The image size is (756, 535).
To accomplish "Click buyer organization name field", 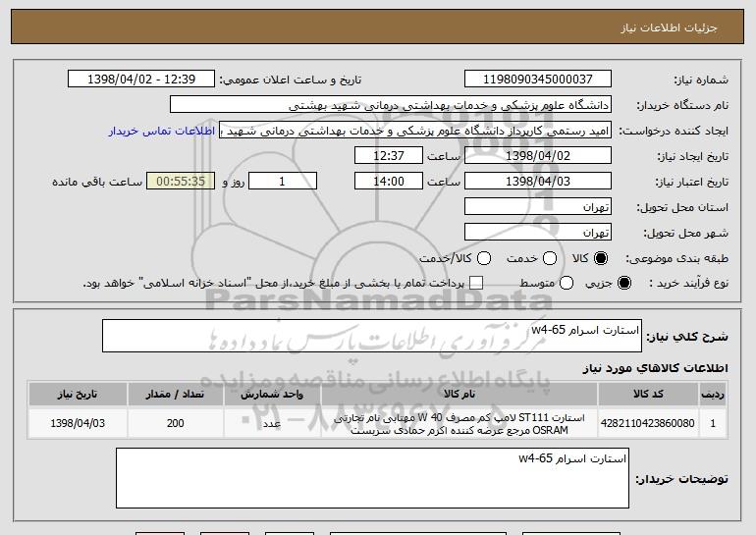I will click(391, 105).
